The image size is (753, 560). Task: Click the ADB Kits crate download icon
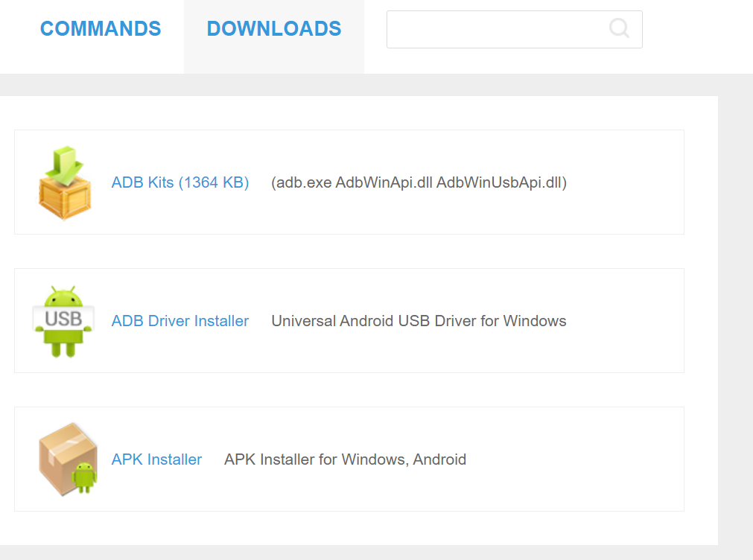click(64, 183)
